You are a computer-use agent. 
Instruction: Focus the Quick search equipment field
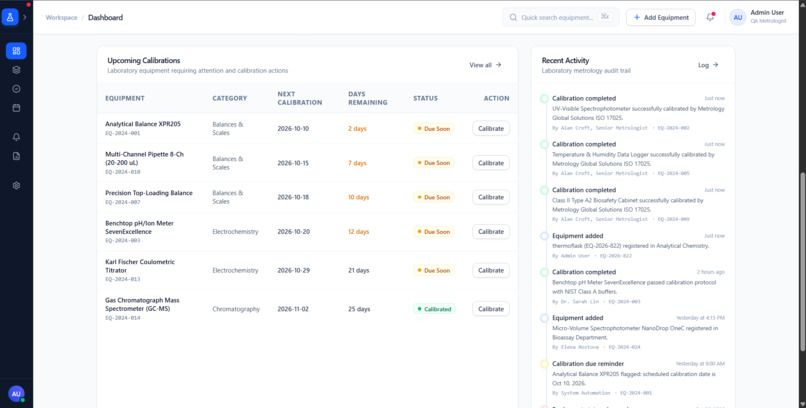point(561,17)
